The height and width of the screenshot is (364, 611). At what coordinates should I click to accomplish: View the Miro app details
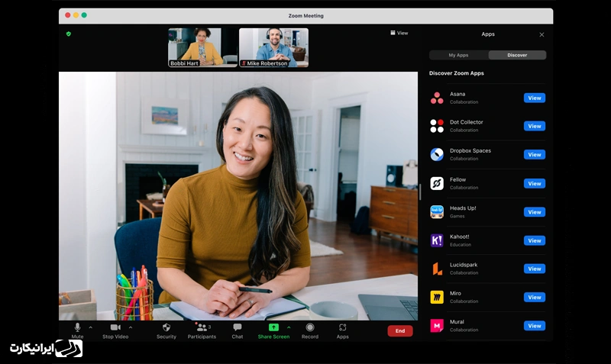click(534, 297)
